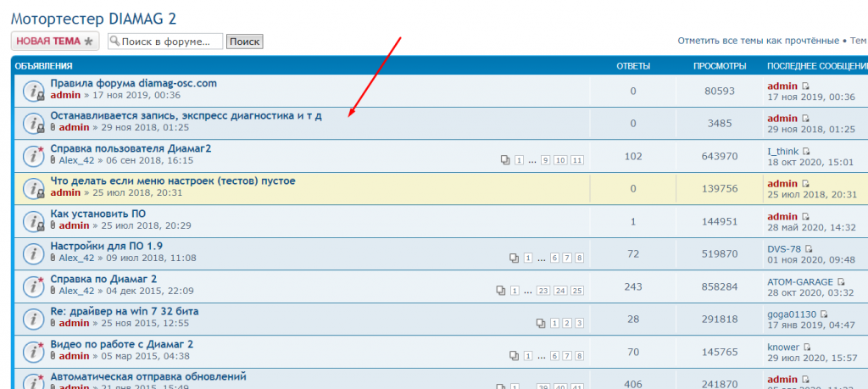Go to last post icon next to I_think

[806, 152]
